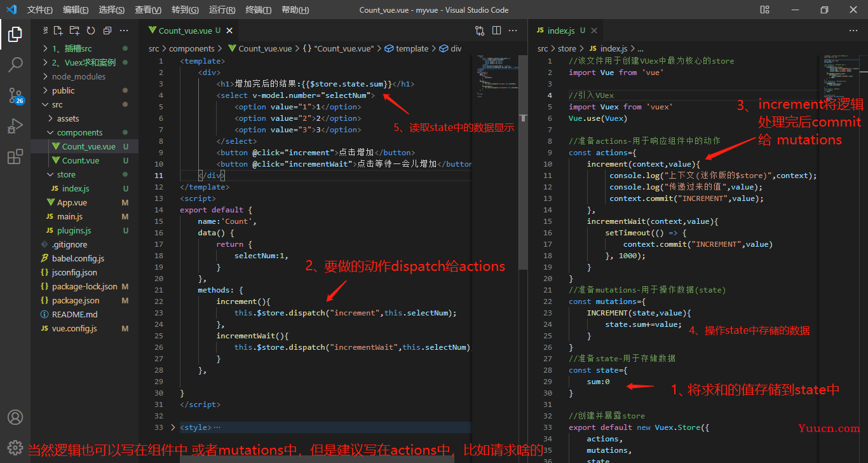Image resolution: width=868 pixels, height=463 pixels.
Task: Open package.json in the Explorer
Action: pyautogui.click(x=85, y=300)
